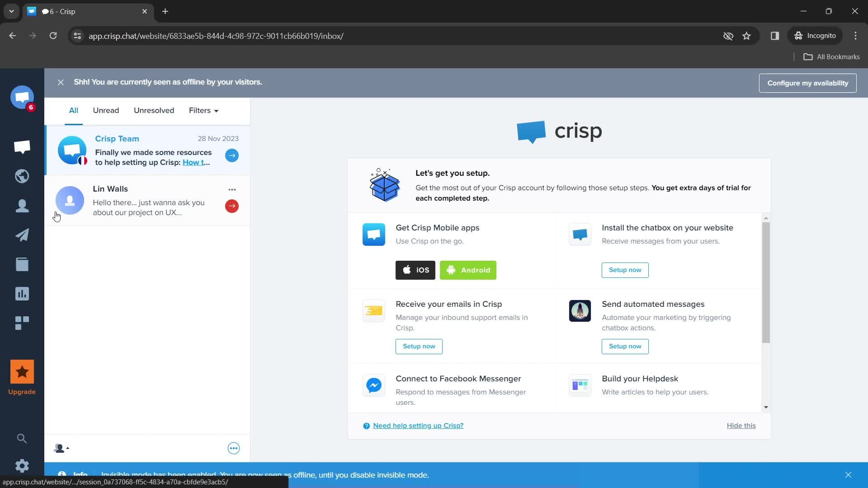Expand the three-dot menu on Lin Walls
This screenshot has width=868, height=488.
coord(232,189)
